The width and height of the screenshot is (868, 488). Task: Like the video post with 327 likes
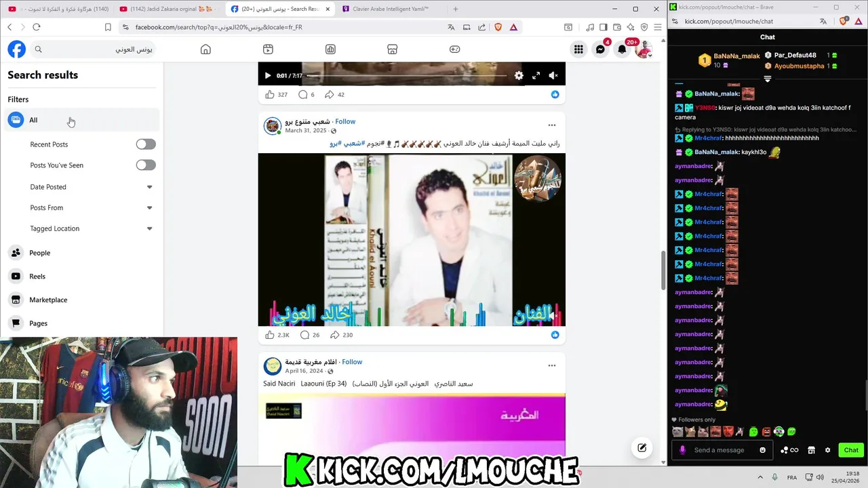coord(270,95)
